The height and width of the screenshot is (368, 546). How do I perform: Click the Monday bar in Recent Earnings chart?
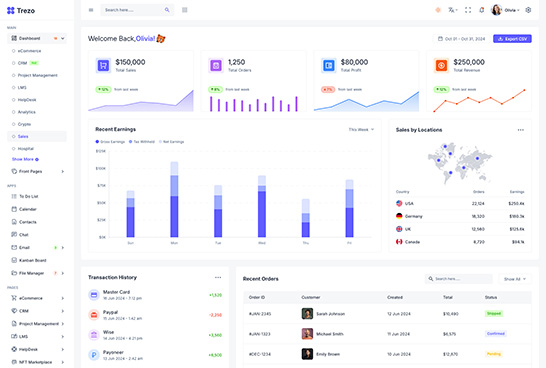(174, 199)
